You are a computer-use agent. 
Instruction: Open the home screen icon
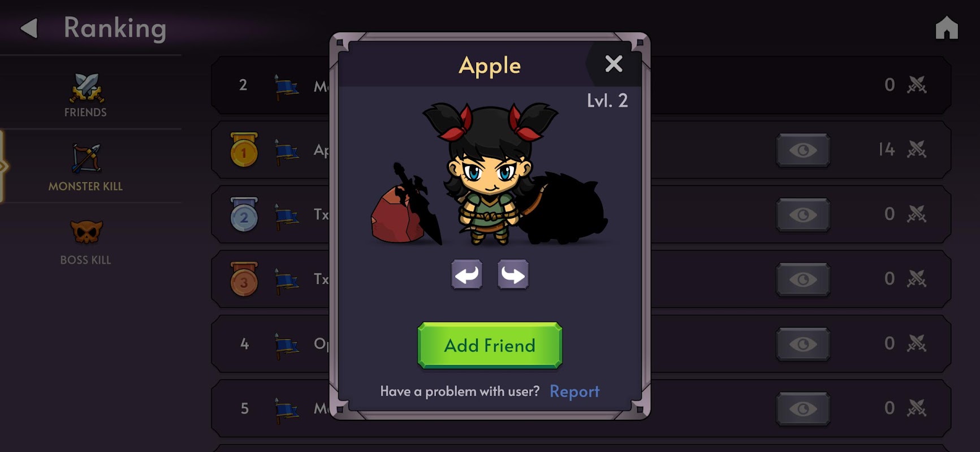click(947, 28)
